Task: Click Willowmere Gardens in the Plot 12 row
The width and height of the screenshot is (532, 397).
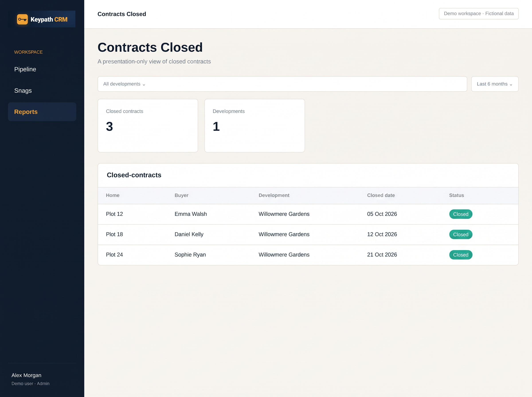Action: point(284,214)
